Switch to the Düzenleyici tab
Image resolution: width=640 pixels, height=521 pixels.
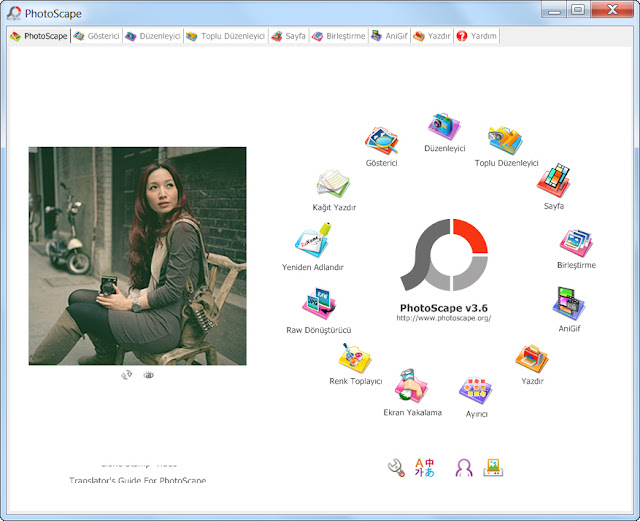tap(153, 36)
